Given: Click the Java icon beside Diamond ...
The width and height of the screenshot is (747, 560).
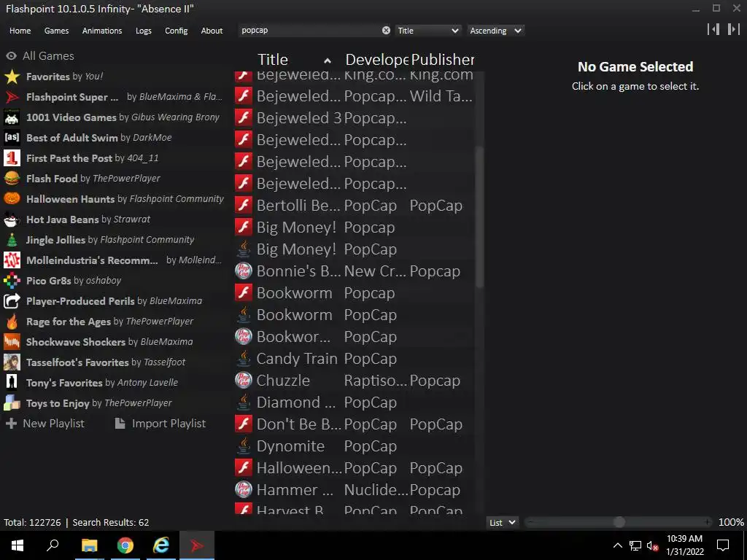Looking at the screenshot, I should pos(244,402).
